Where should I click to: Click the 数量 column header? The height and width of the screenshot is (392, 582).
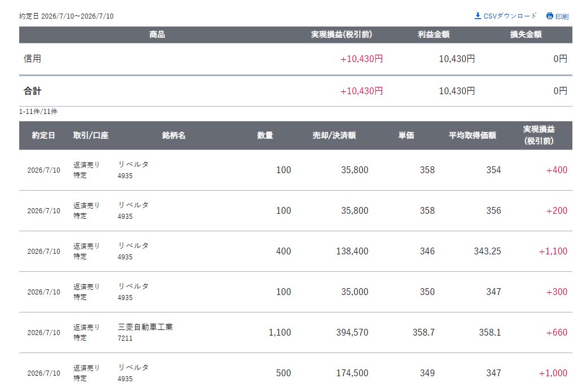coord(265,135)
